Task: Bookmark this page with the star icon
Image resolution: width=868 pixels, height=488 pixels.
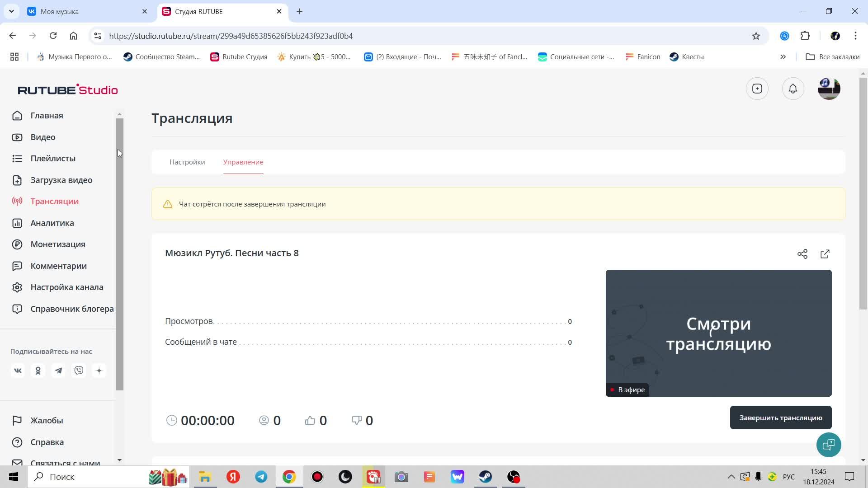Action: click(x=756, y=36)
